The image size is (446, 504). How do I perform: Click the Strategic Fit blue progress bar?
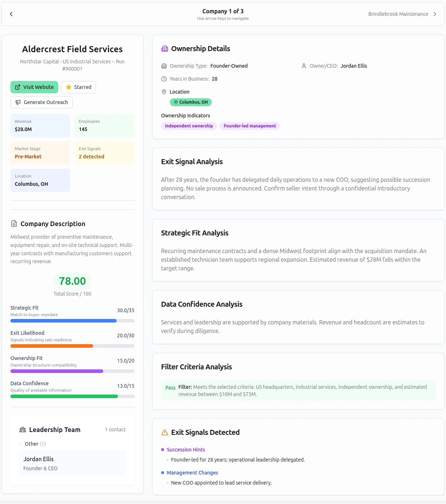tap(72, 321)
